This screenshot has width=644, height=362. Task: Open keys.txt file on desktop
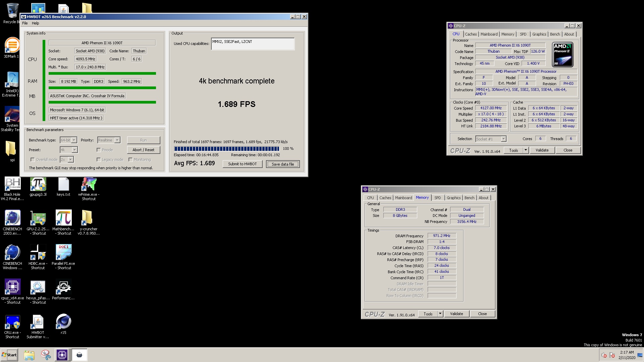(x=63, y=187)
